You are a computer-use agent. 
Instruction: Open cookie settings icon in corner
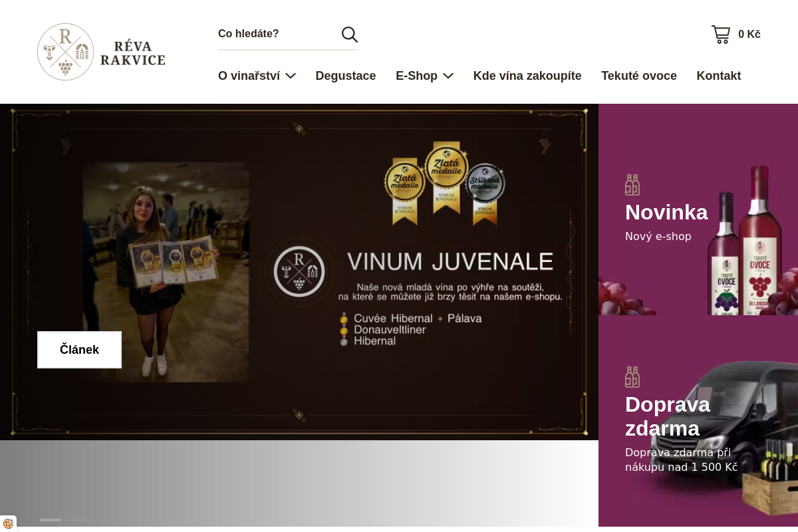(8, 523)
